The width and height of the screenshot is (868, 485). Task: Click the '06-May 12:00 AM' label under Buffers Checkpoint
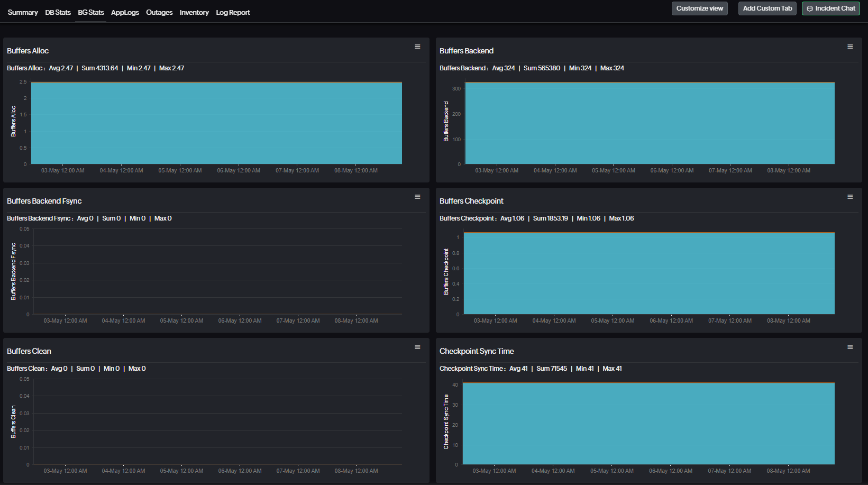pos(671,321)
